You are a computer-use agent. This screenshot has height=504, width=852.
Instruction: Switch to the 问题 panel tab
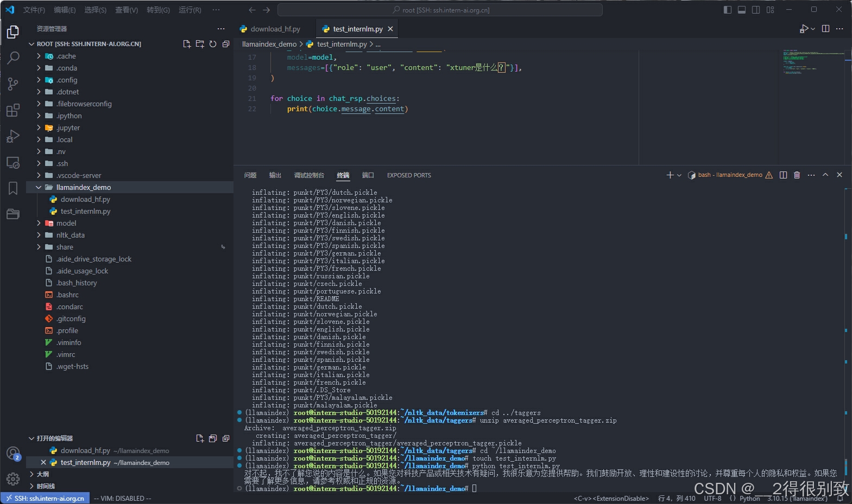250,175
